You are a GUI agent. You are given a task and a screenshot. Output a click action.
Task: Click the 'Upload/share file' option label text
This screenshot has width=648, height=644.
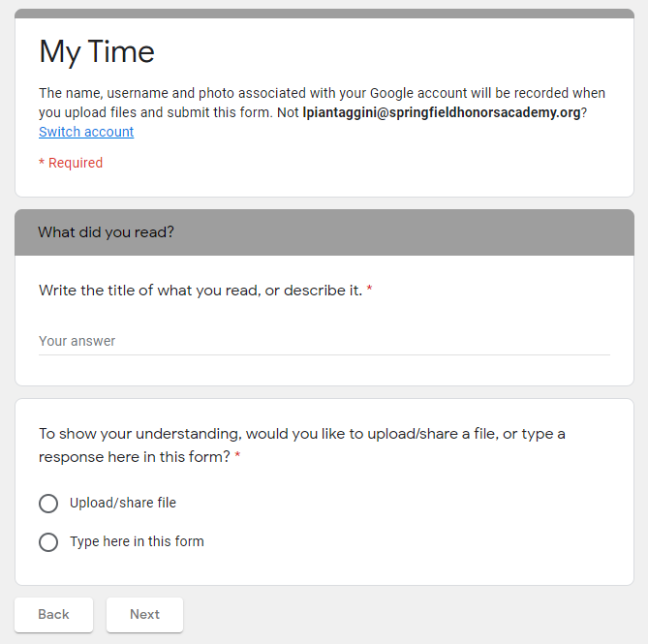(123, 503)
